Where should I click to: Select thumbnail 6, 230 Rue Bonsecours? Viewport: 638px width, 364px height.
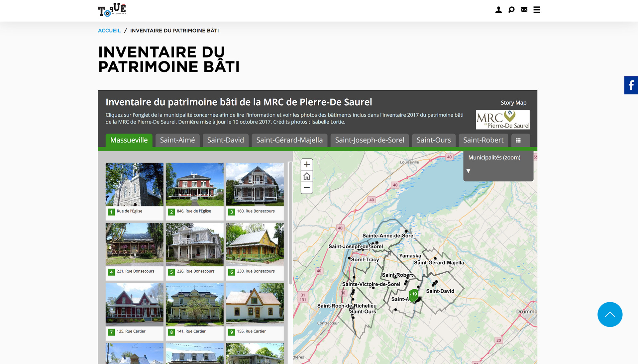point(255,245)
